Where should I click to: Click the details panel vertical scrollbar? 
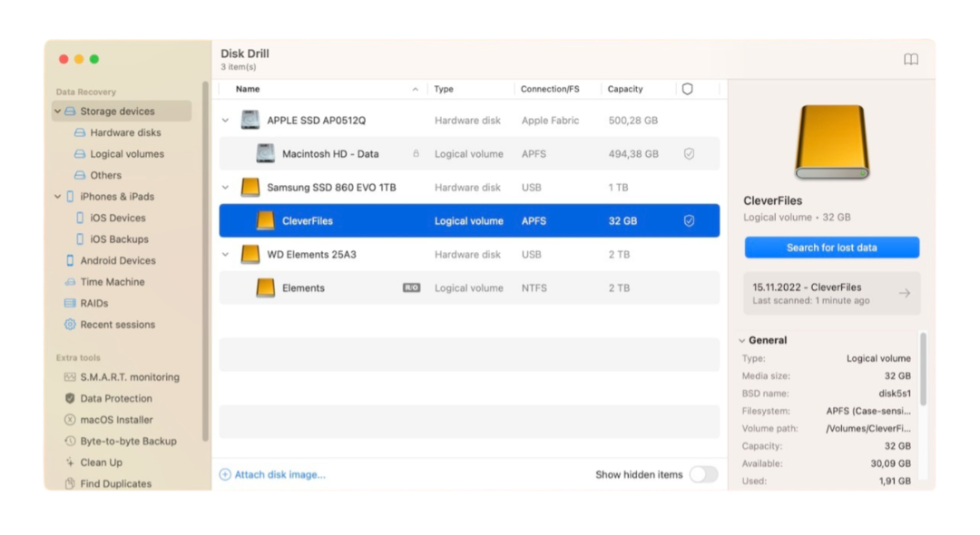923,368
